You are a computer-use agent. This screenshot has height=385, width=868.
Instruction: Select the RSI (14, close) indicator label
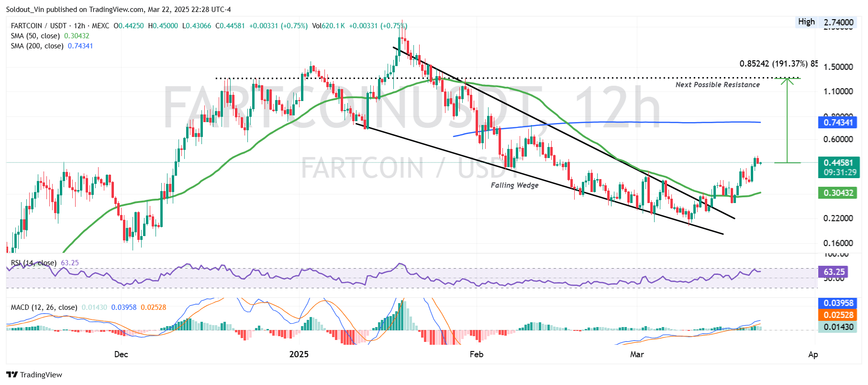click(33, 263)
